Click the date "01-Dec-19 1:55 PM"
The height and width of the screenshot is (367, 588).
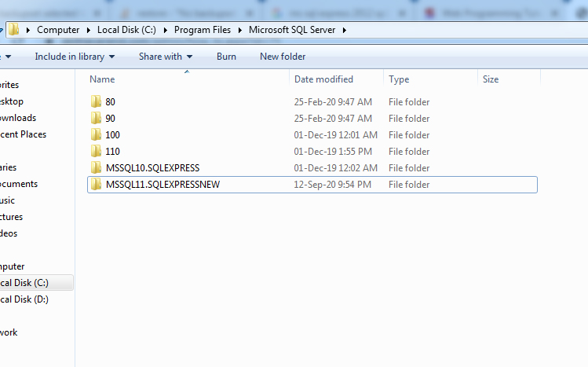pyautogui.click(x=333, y=151)
